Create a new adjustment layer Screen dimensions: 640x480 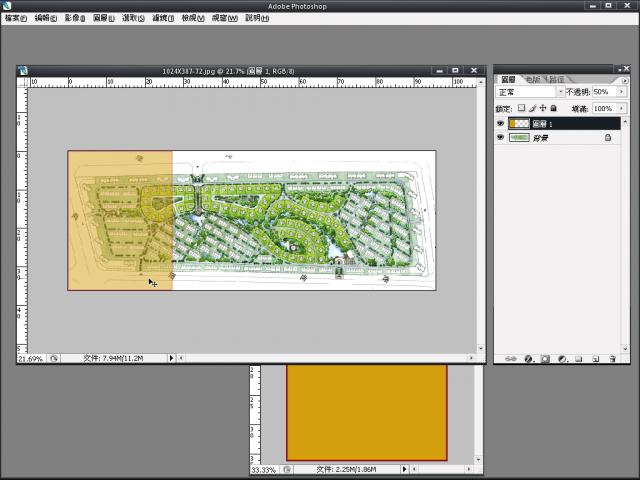click(562, 357)
